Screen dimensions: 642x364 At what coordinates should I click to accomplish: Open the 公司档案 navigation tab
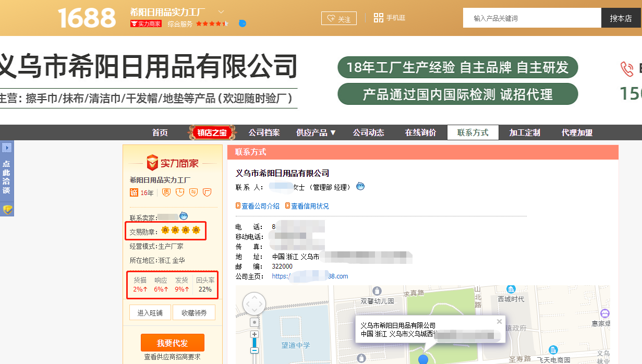pos(264,132)
